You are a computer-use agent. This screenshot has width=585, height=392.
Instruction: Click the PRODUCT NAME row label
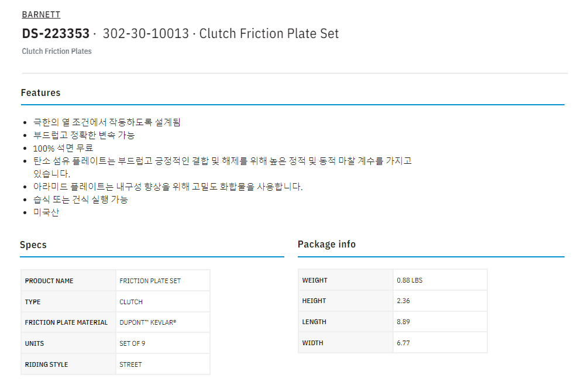tap(49, 281)
